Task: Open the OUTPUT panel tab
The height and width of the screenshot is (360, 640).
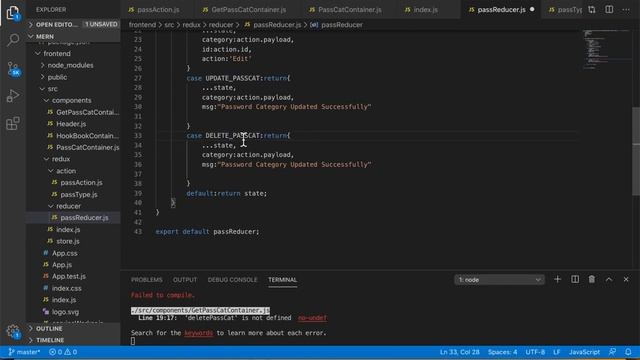Action: click(185, 280)
